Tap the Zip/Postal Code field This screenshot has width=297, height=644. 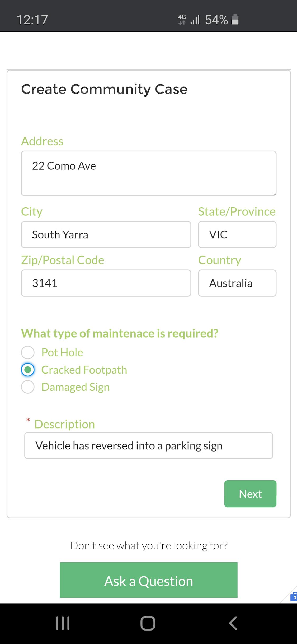point(106,283)
